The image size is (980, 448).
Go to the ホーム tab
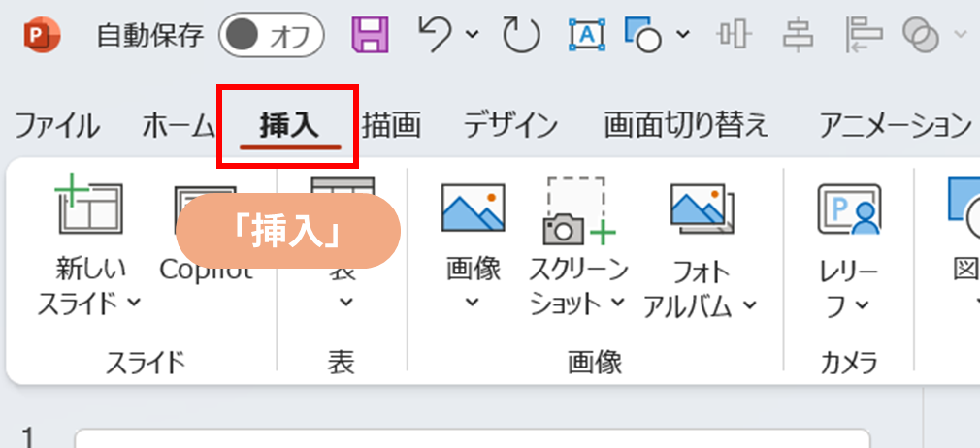coord(178,125)
